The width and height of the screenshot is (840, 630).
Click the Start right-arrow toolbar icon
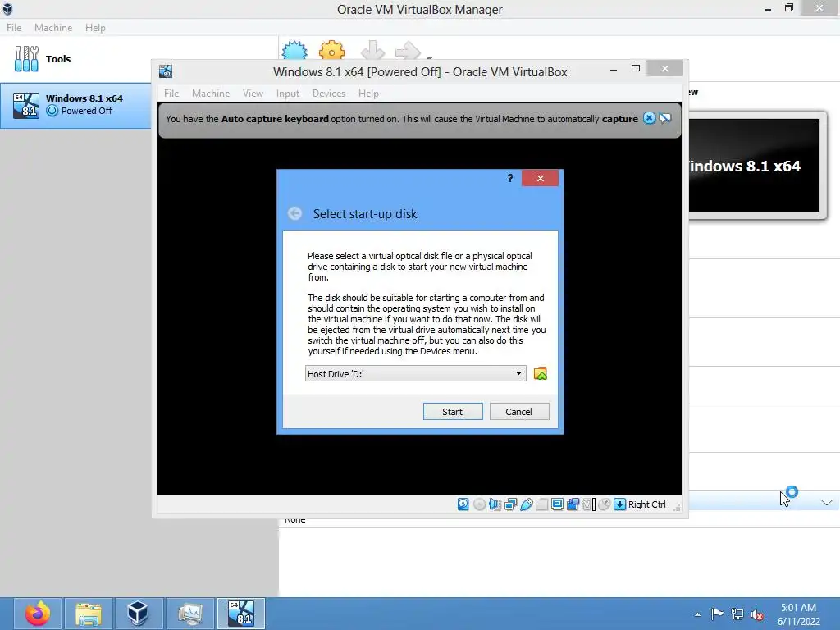point(408,52)
